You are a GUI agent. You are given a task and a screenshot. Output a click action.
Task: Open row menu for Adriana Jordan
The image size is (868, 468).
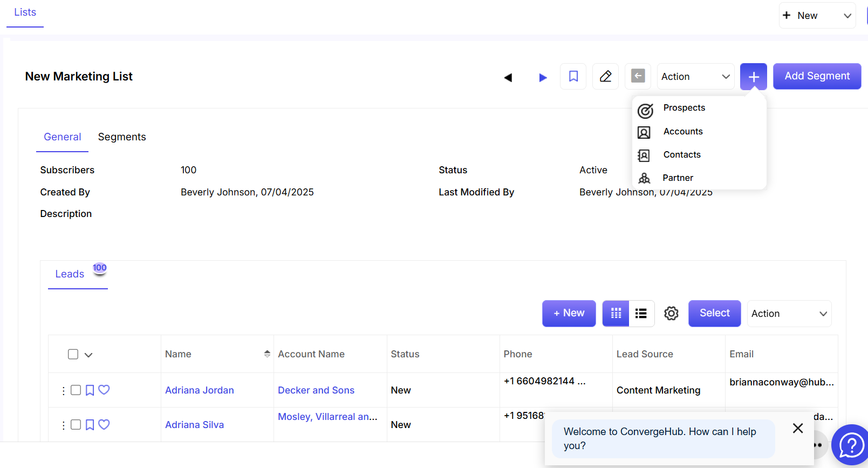click(x=64, y=390)
